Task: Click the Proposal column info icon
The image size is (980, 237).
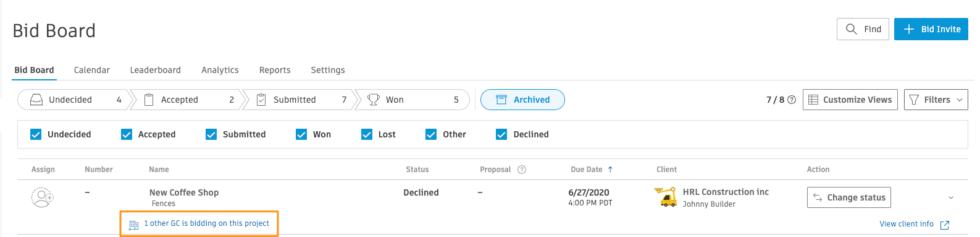Action: click(522, 170)
